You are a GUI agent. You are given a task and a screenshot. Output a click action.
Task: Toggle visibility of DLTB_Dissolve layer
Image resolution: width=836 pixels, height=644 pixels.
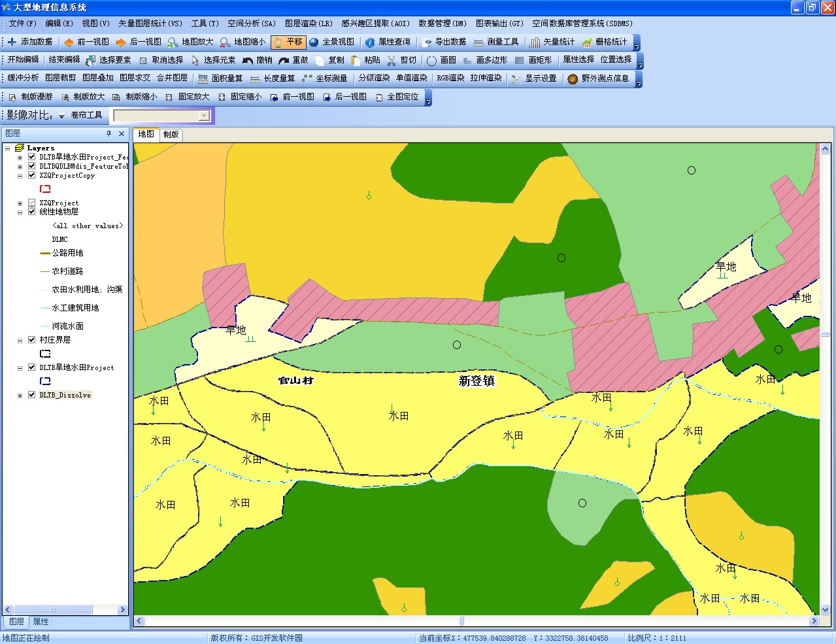[30, 394]
